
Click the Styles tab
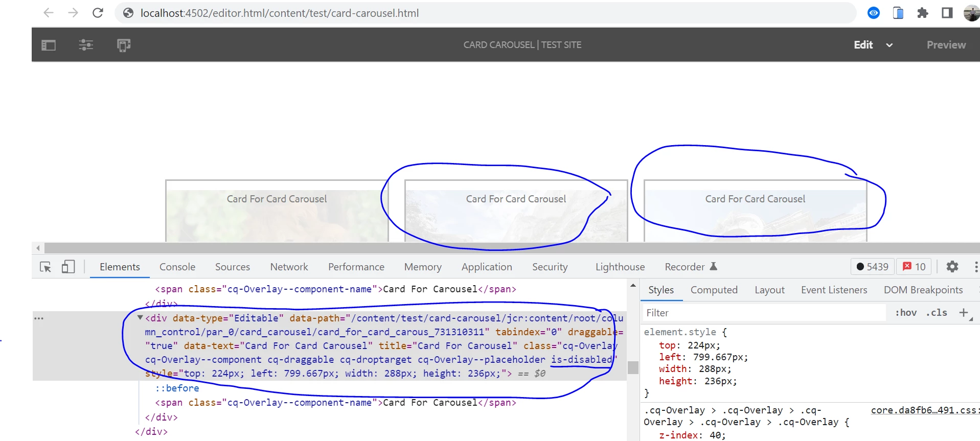[661, 290]
